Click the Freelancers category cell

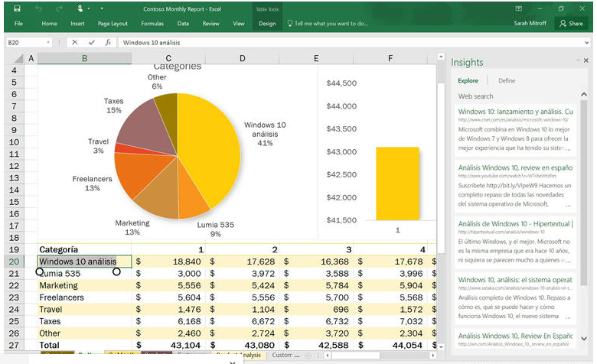pos(84,297)
